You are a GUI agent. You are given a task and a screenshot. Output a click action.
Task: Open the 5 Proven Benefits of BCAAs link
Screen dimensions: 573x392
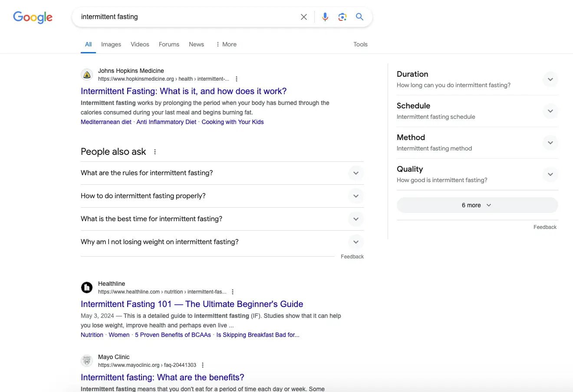173,335
